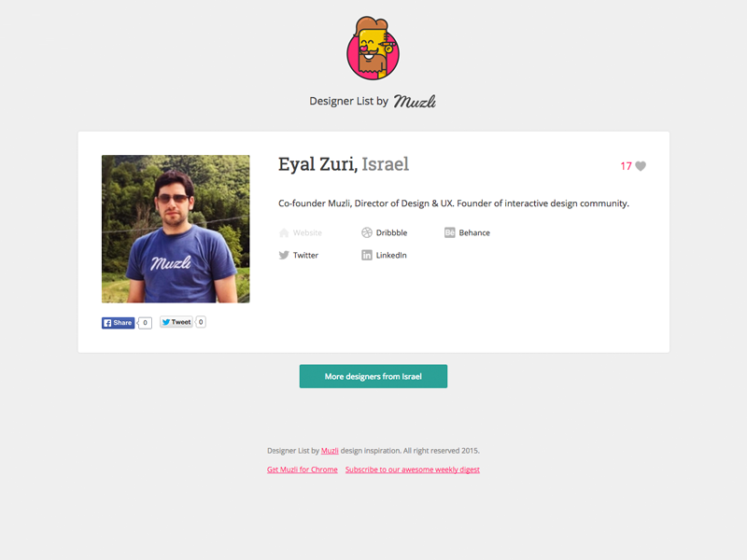The image size is (747, 560).
Task: Click the Behance Bē icon
Action: (450, 232)
